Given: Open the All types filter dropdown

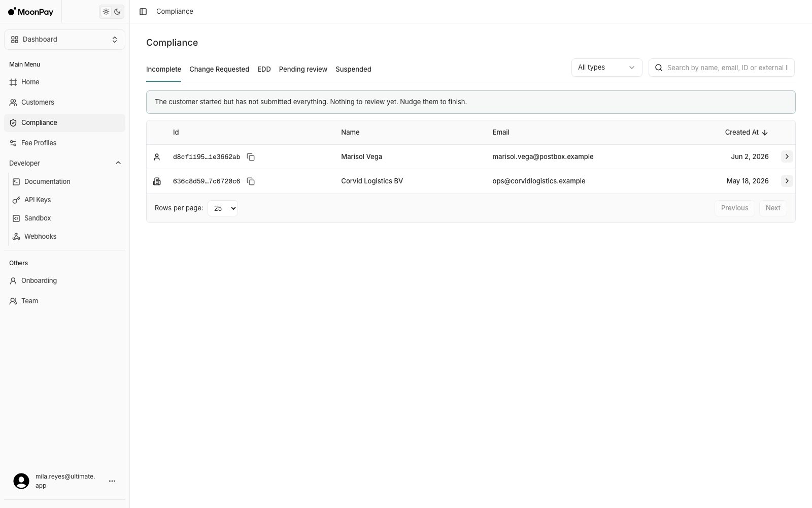Looking at the screenshot, I should pos(606,68).
